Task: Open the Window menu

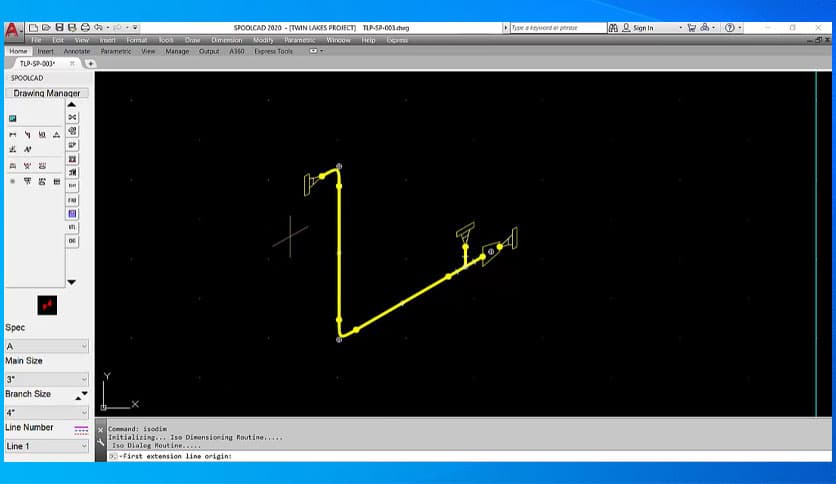Action: pyautogui.click(x=339, y=40)
